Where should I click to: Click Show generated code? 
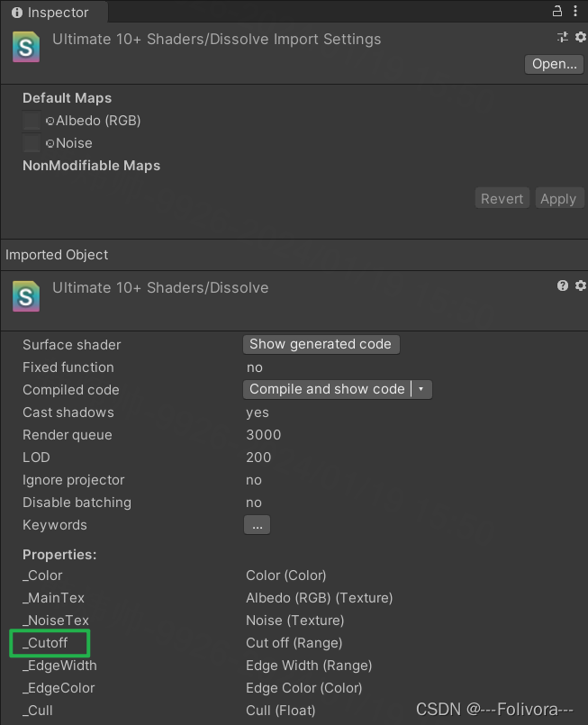[x=321, y=344]
